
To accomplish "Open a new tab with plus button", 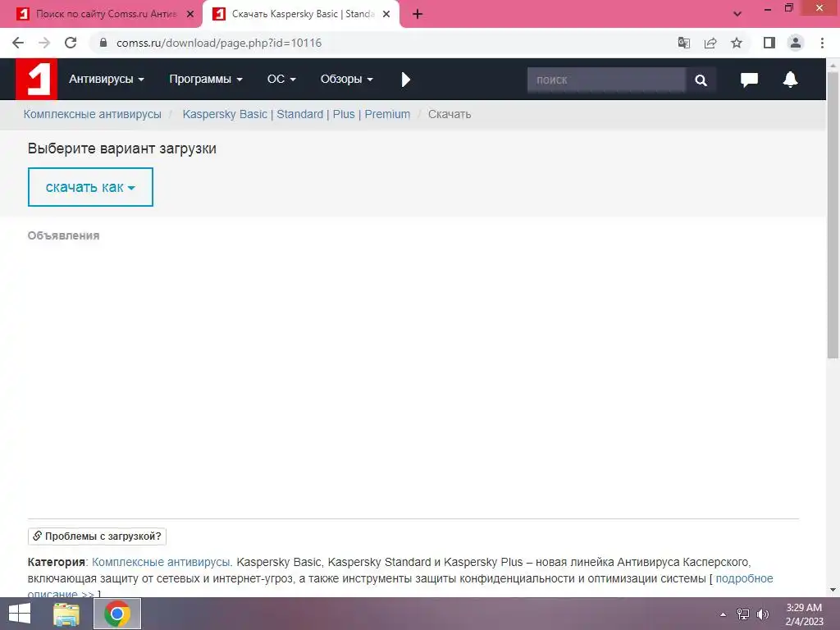I will (x=418, y=15).
